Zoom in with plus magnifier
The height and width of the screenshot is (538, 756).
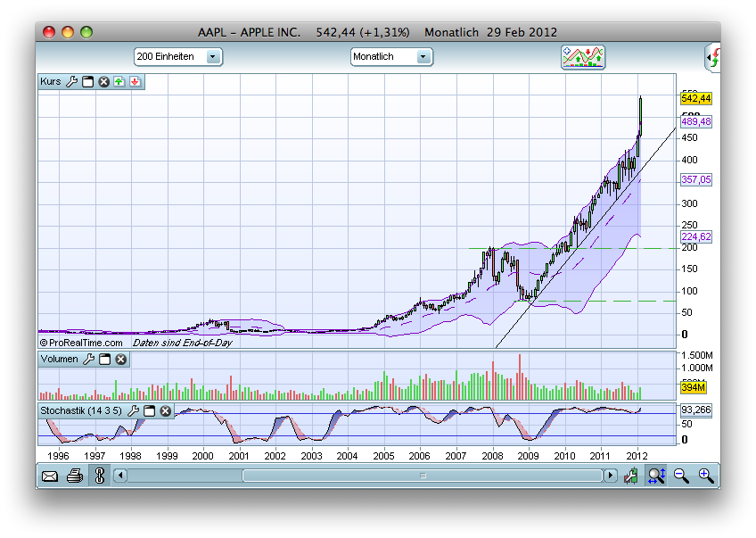(706, 476)
